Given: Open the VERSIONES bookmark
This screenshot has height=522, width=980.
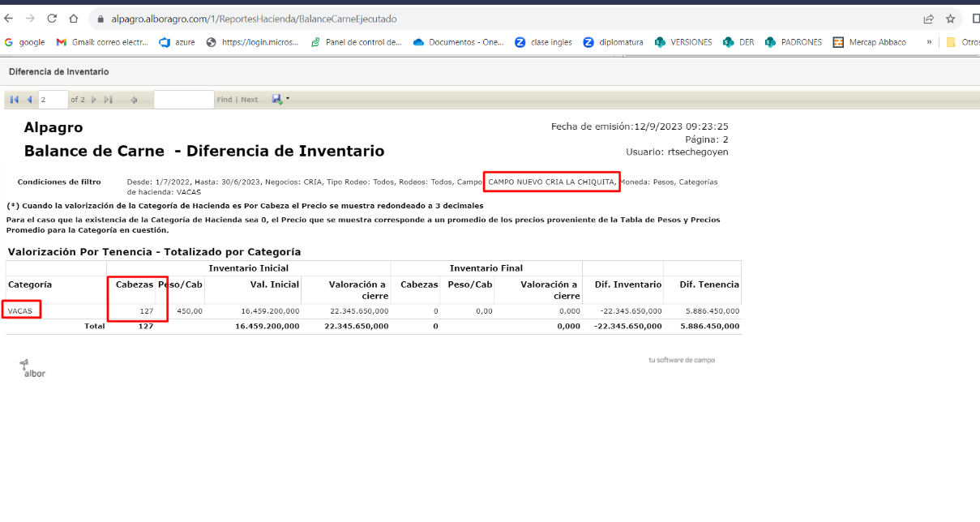Looking at the screenshot, I should point(683,42).
